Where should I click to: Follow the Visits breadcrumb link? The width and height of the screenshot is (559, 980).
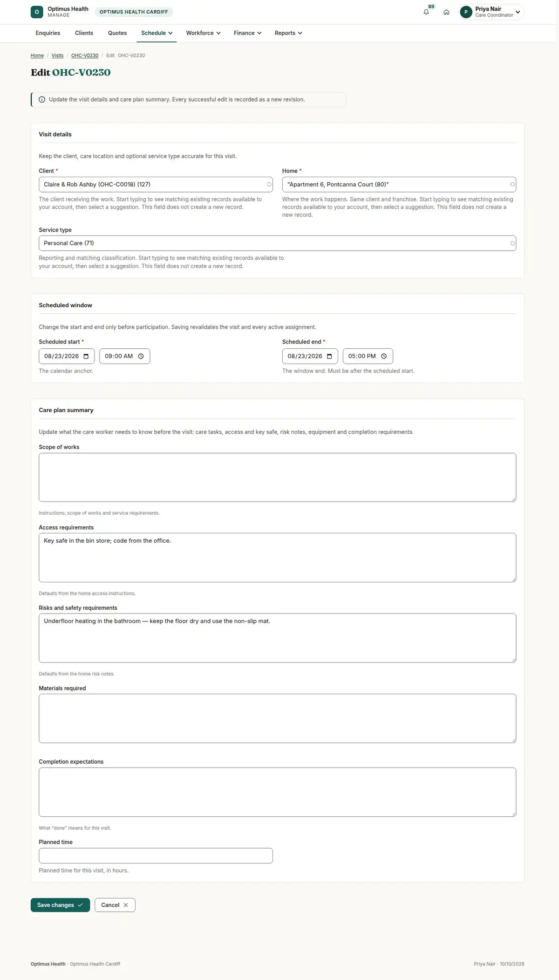[57, 55]
